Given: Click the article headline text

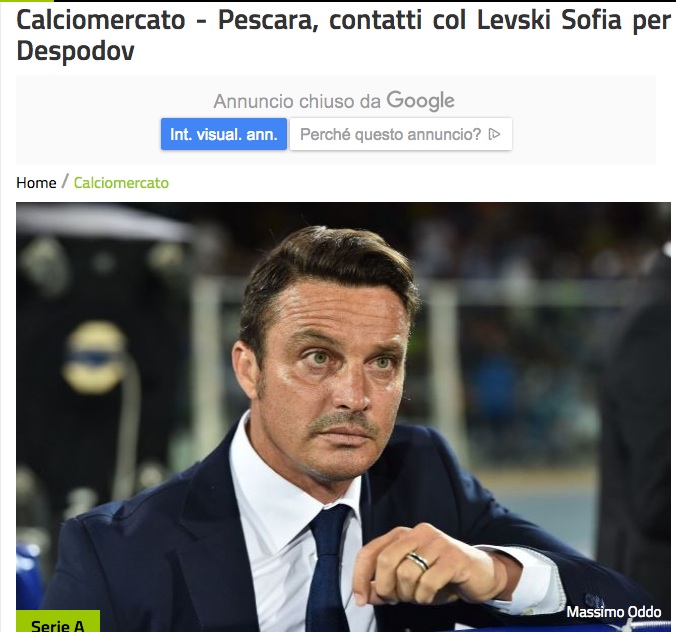Looking at the screenshot, I should click(343, 35).
